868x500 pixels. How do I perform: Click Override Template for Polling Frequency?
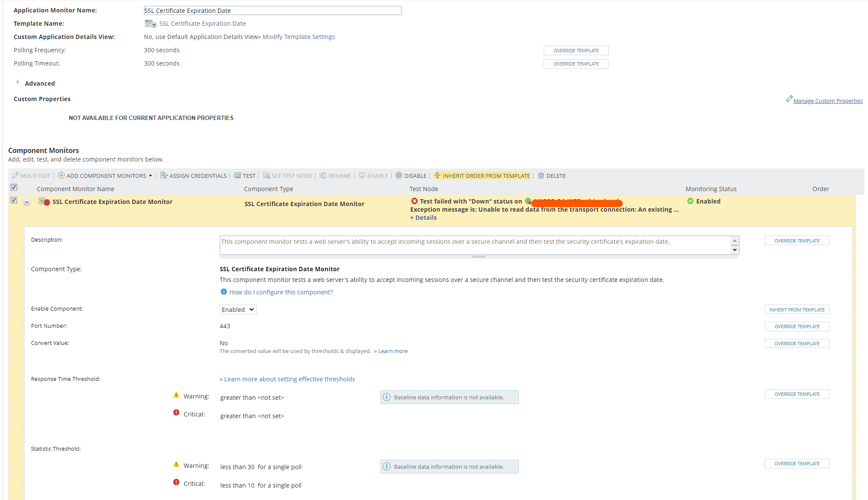pyautogui.click(x=576, y=51)
